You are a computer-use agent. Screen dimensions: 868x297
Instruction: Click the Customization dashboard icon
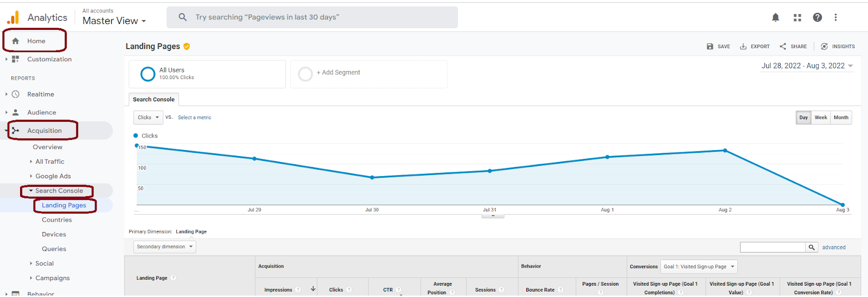point(16,59)
